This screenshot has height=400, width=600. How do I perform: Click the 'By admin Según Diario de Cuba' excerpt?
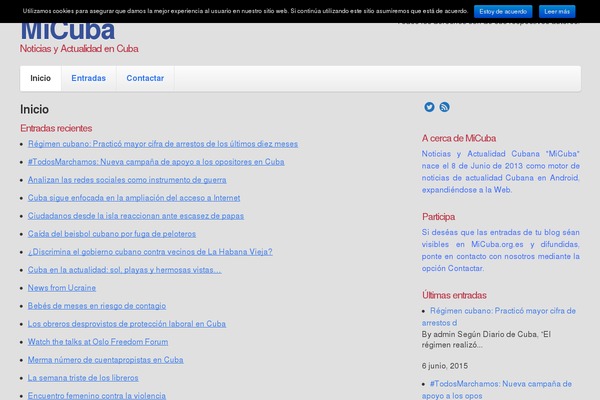pos(486,340)
